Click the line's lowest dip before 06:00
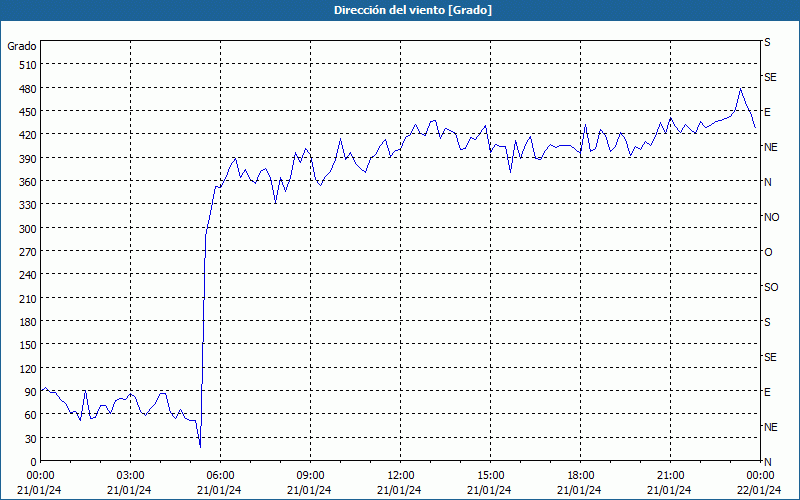The height and width of the screenshot is (500, 800). tap(201, 446)
